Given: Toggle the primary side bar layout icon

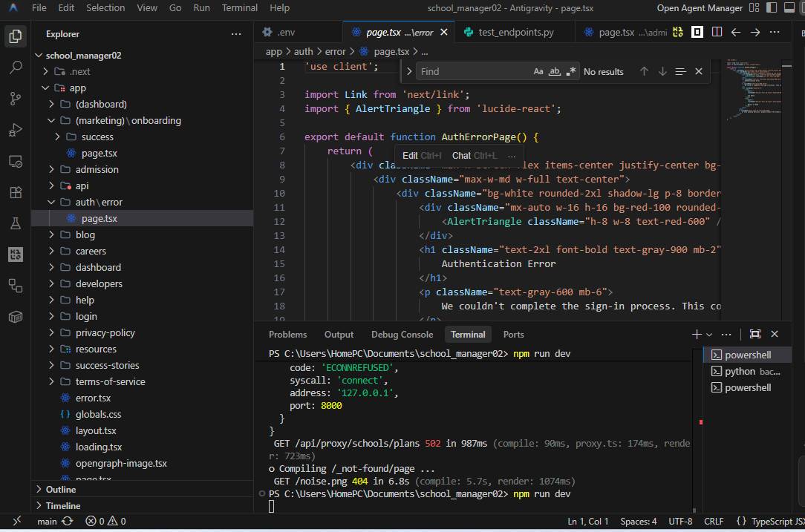Looking at the screenshot, I should [x=772, y=7].
